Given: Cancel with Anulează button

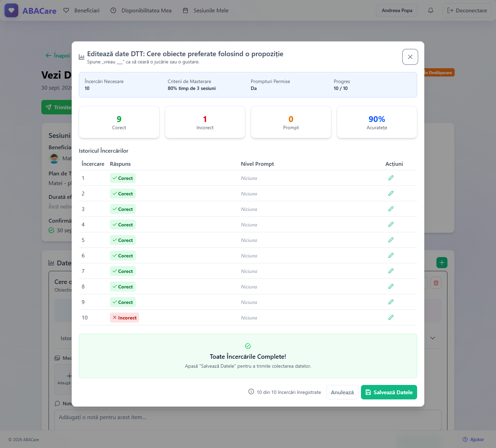Looking at the screenshot, I should point(342,392).
